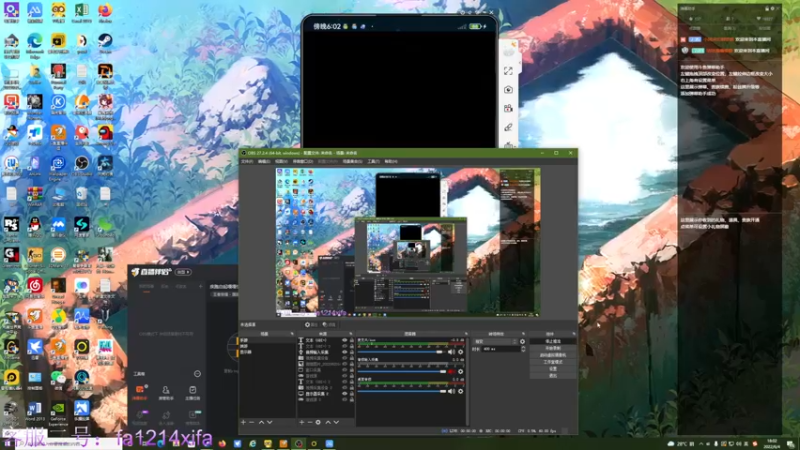Toggle visibility of the image source
Viewport: 800px width, 450px height.
(x=344, y=364)
